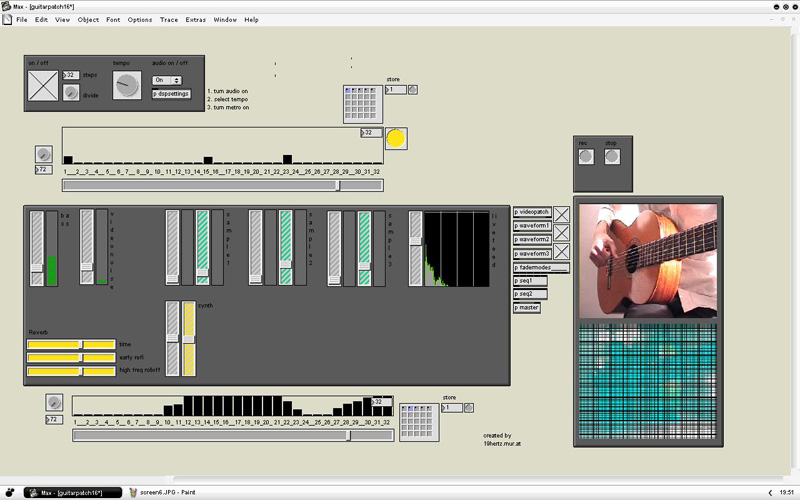
Task: Click the yellow metro indicator button
Action: pos(396,139)
